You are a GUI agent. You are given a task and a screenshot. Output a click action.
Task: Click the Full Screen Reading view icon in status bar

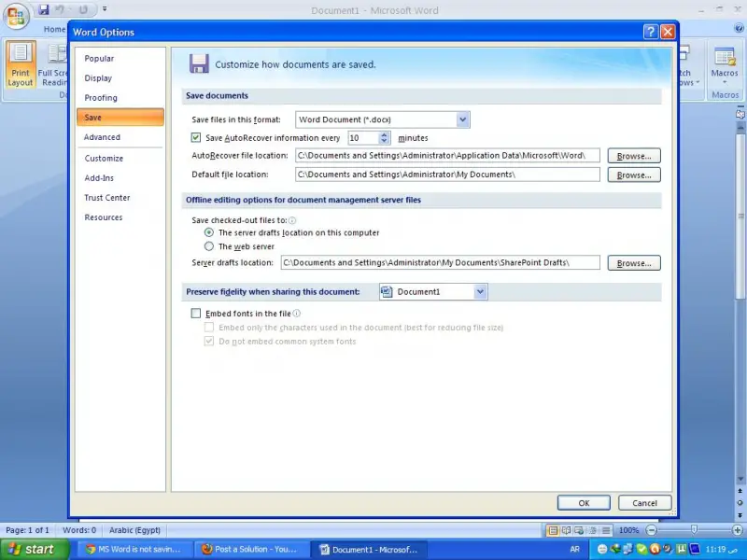click(566, 530)
